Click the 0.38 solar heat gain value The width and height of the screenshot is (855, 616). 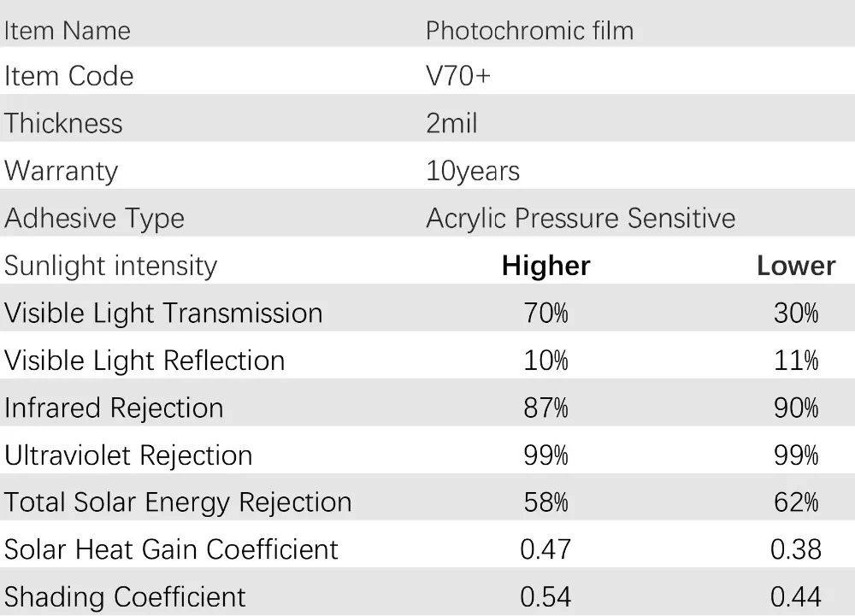point(796,549)
